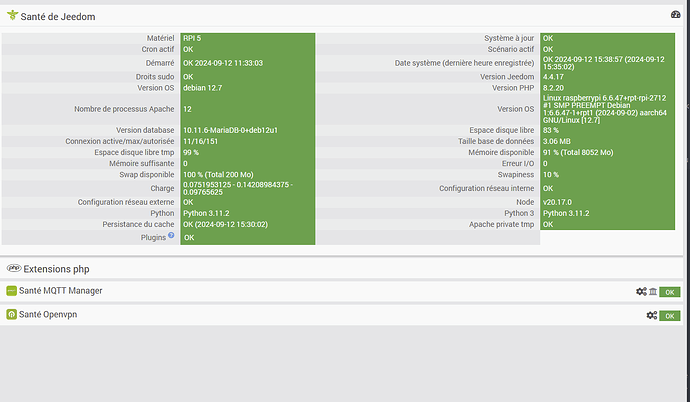Screen dimensions: 690x402
Task: Click the '83 %' free disk space value
Action: (551, 130)
